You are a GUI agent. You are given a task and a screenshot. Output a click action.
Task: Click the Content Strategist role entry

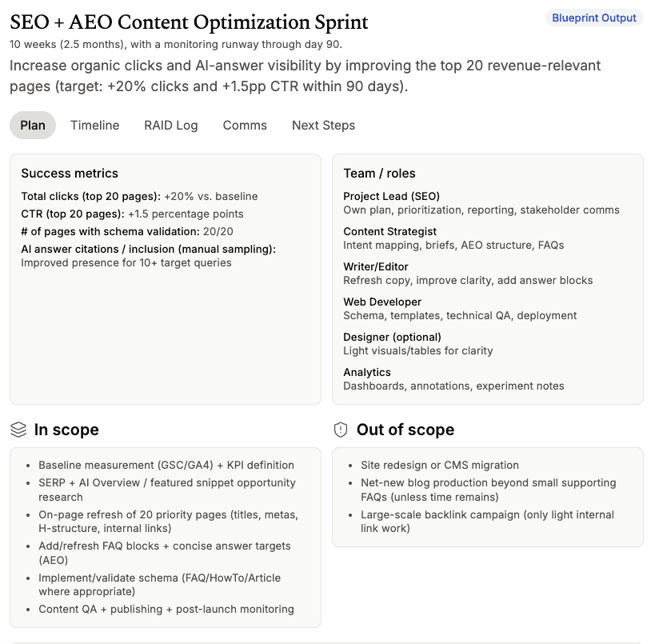click(389, 231)
